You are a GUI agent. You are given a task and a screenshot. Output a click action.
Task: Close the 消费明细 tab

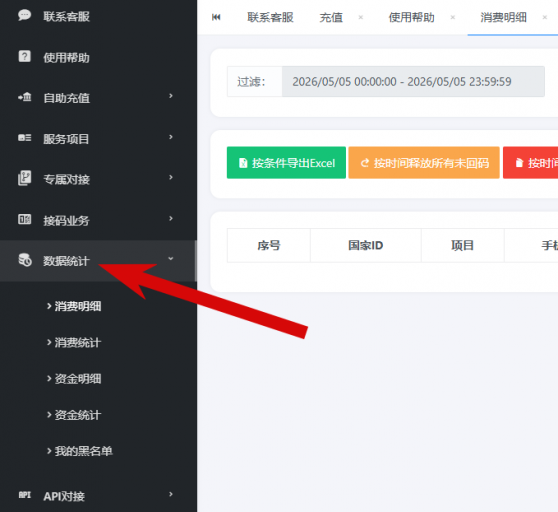click(544, 17)
